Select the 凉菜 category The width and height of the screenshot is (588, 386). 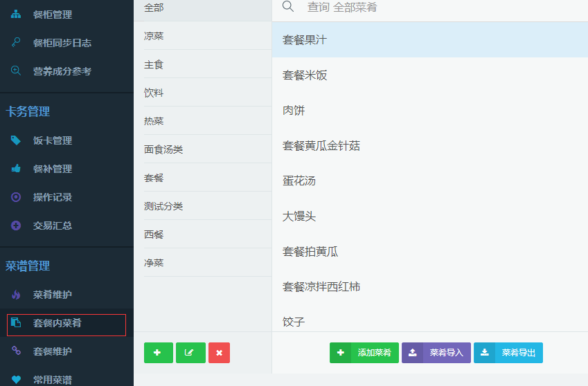154,36
